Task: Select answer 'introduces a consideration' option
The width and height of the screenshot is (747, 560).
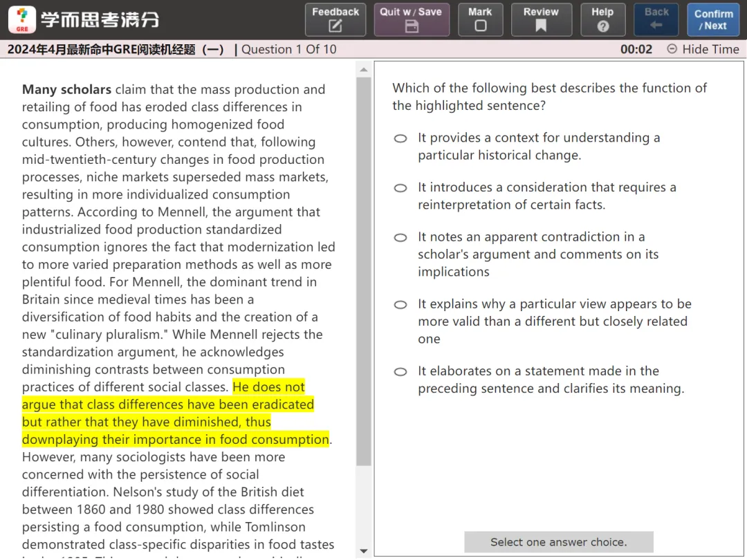Action: tap(400, 188)
